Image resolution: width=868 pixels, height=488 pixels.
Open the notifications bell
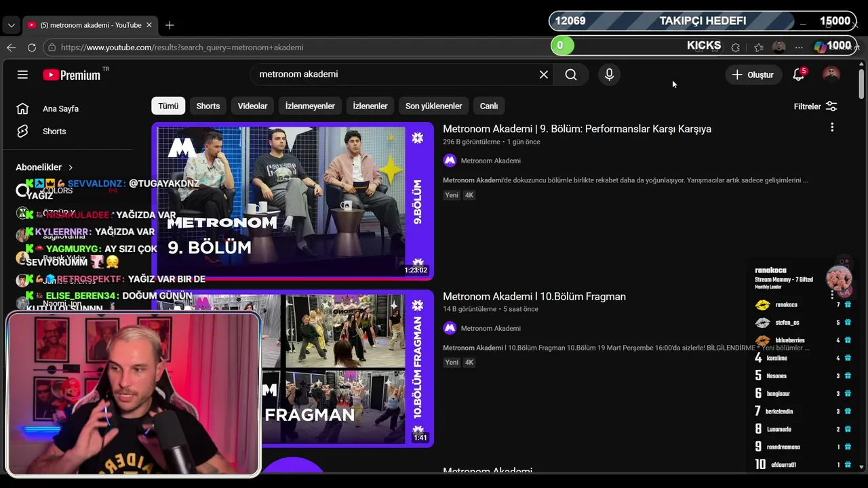(x=799, y=75)
